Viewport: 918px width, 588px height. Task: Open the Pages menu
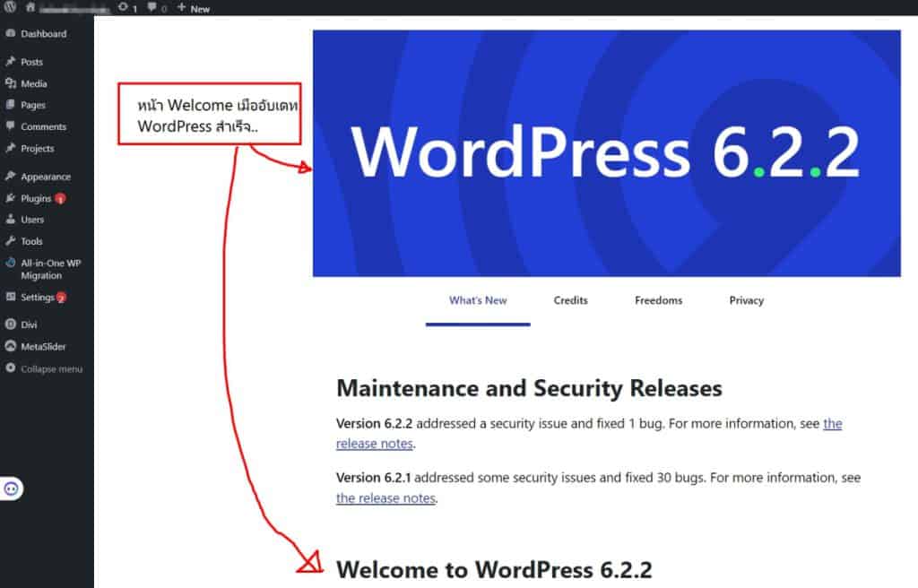(33, 106)
